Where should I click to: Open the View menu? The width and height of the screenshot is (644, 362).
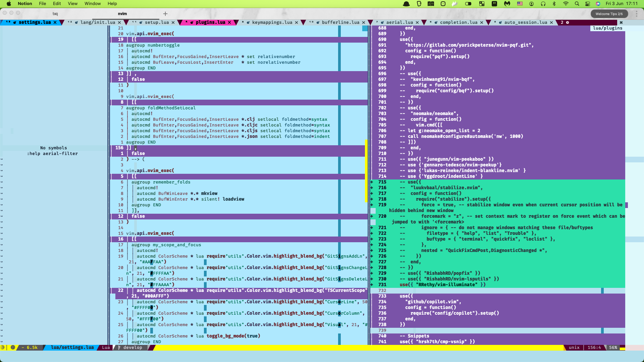73,4
